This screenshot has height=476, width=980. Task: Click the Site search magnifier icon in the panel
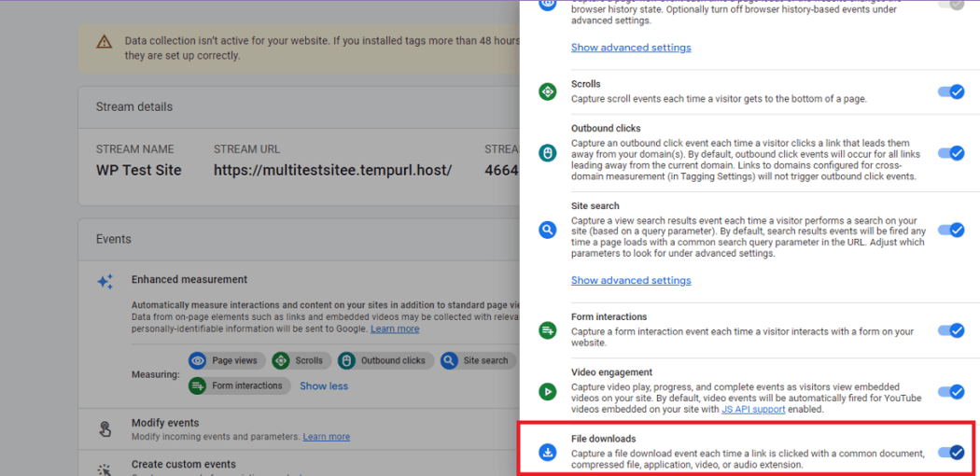pyautogui.click(x=548, y=230)
